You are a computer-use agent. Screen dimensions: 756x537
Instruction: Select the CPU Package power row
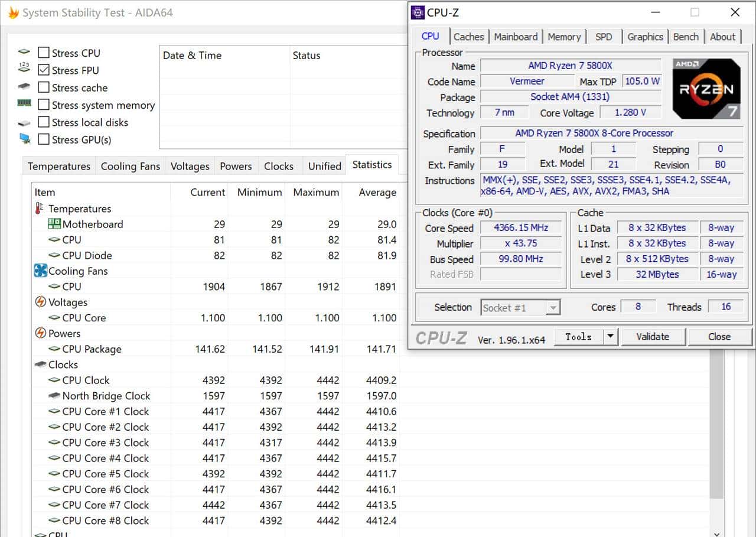tap(92, 349)
